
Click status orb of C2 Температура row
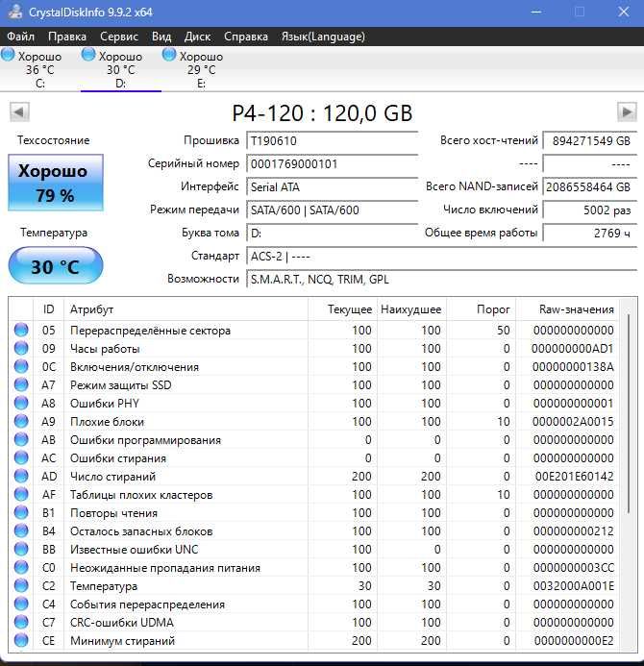[21, 585]
